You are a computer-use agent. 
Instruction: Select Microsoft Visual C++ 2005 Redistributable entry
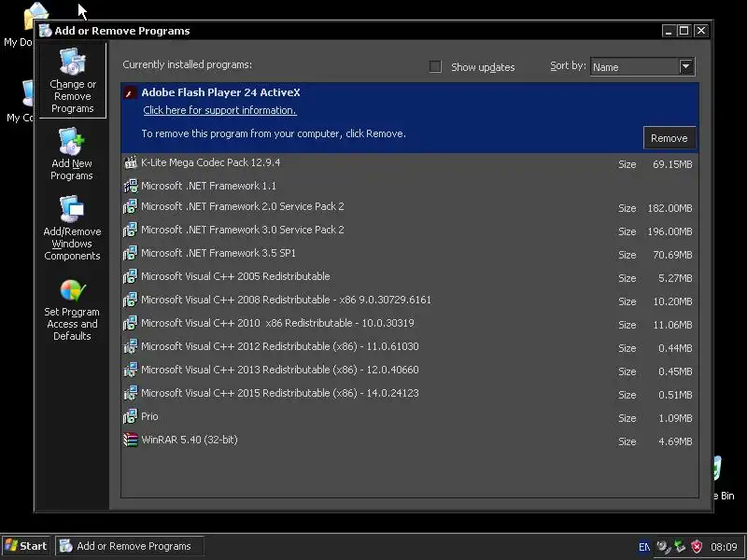[x=410, y=277]
